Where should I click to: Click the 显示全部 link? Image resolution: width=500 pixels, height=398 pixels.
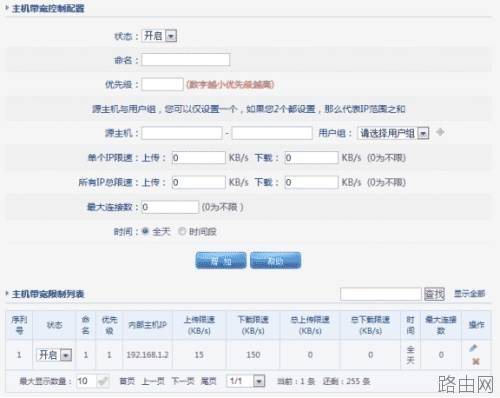pos(469,294)
